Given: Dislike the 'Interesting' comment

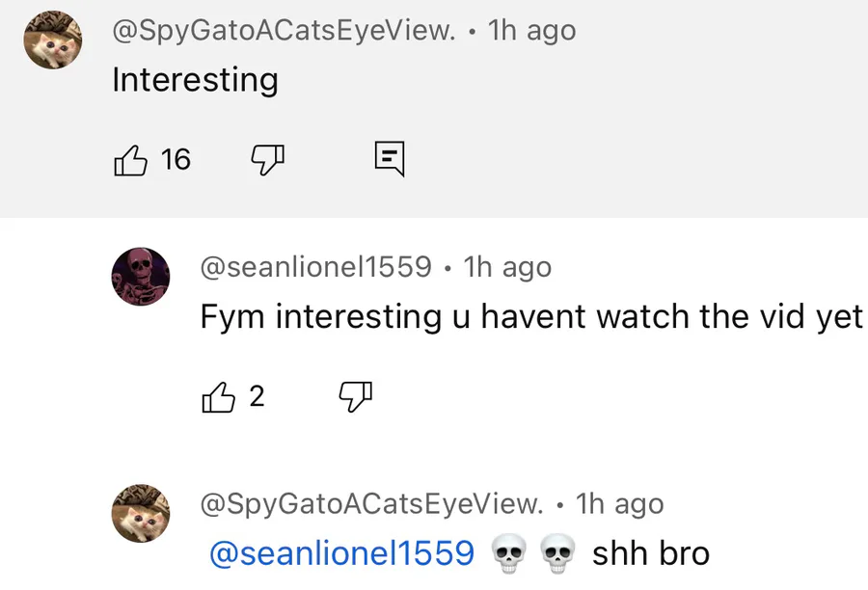Looking at the screenshot, I should click(x=267, y=159).
